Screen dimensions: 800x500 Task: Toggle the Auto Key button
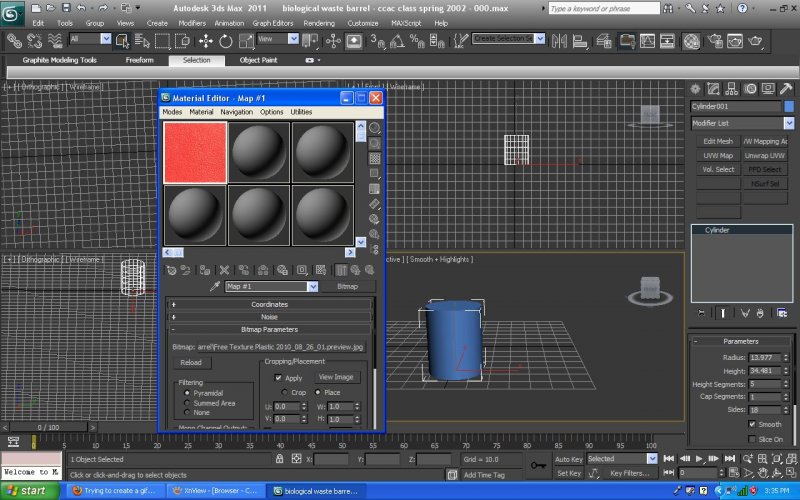(x=568, y=459)
